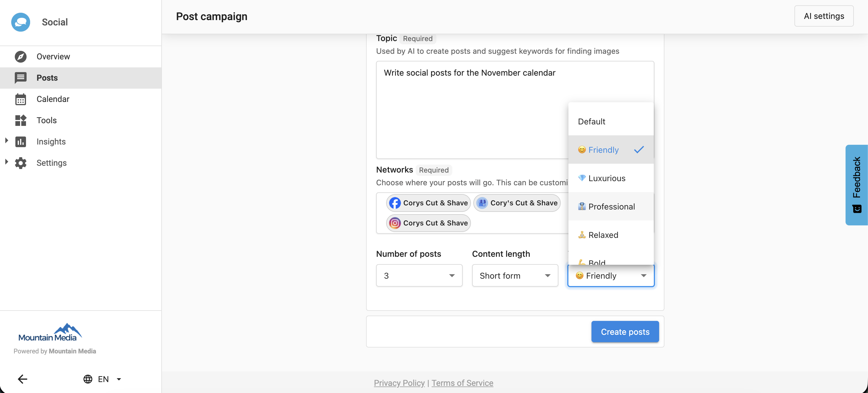This screenshot has width=868, height=393.
Task: Expand the Insights sidebar section
Action: (x=6, y=141)
